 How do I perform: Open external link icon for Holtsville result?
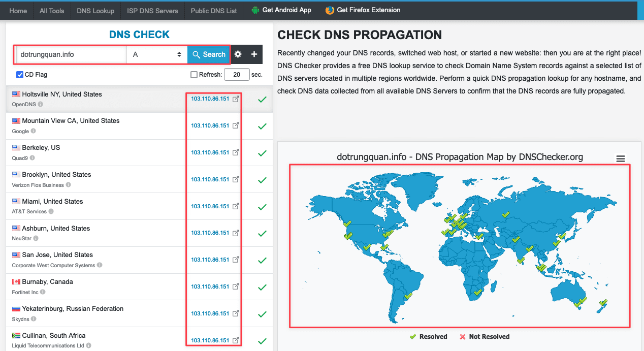pos(236,99)
